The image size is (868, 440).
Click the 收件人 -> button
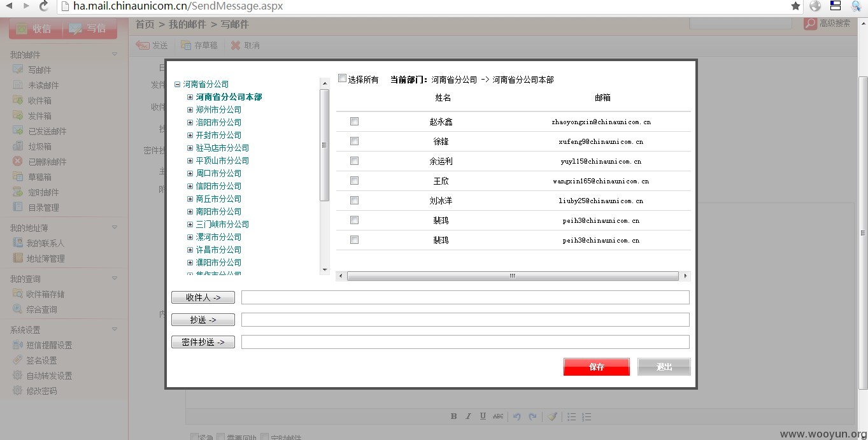pos(203,297)
